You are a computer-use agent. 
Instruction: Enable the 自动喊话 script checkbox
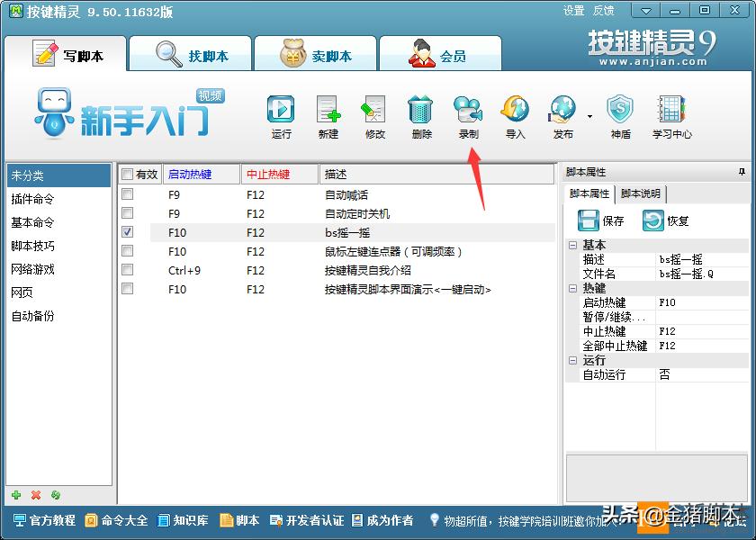point(127,195)
